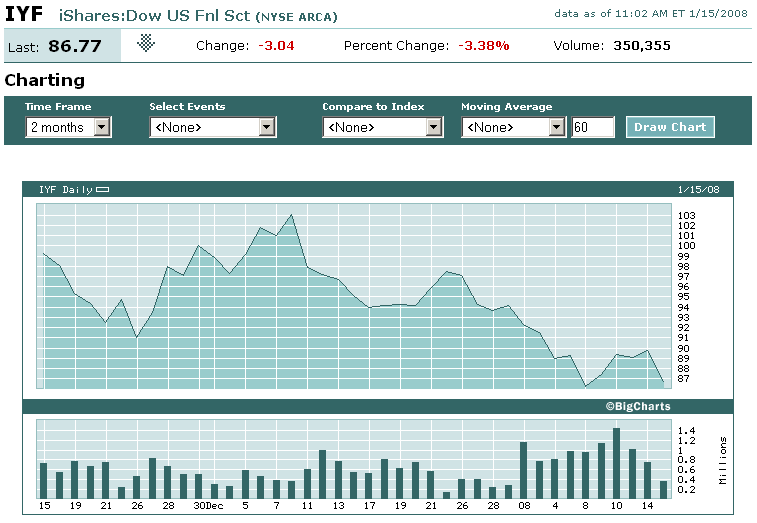
Task: Click the IYF ticker symbol heading
Action: coord(24,15)
